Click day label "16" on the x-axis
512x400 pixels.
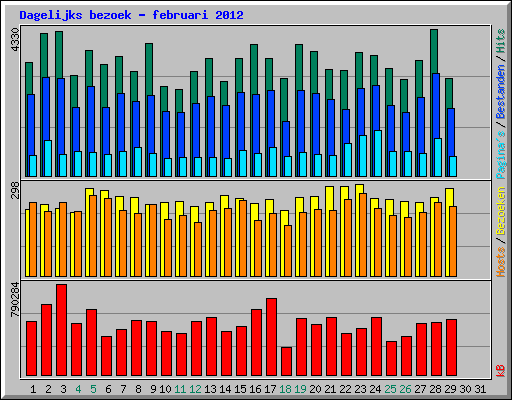255,389
